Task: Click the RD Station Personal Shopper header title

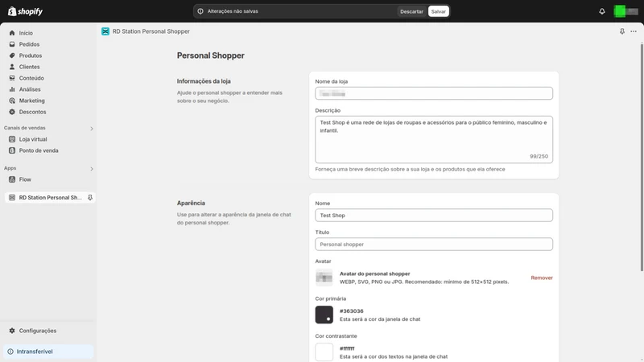Action: [x=151, y=31]
